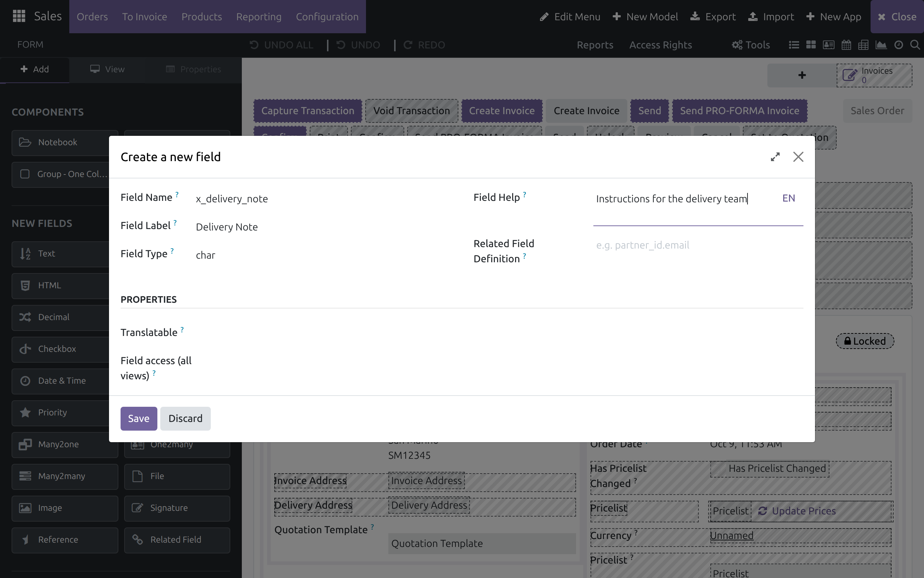The width and height of the screenshot is (924, 578).
Task: Open the apps grid menu icon
Action: [19, 16]
